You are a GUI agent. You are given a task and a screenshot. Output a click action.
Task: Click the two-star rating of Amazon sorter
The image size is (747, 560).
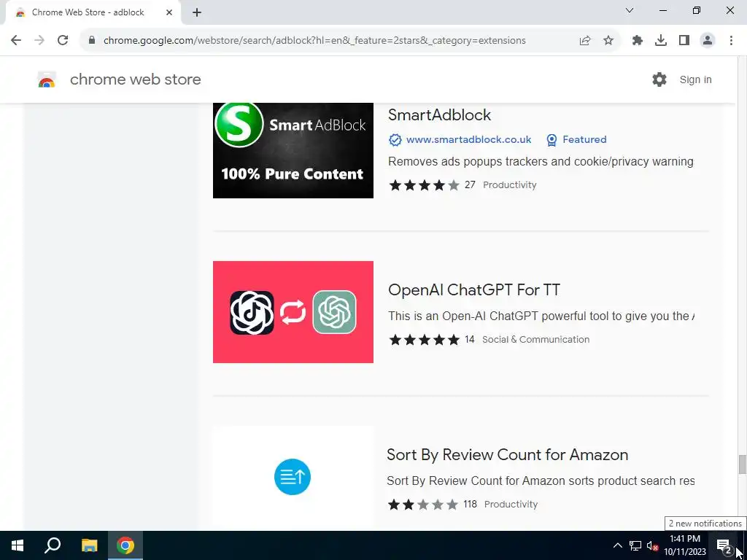click(x=423, y=505)
